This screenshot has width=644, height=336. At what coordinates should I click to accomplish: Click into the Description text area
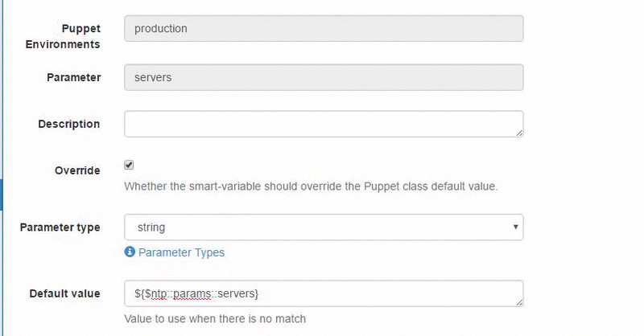tap(324, 124)
